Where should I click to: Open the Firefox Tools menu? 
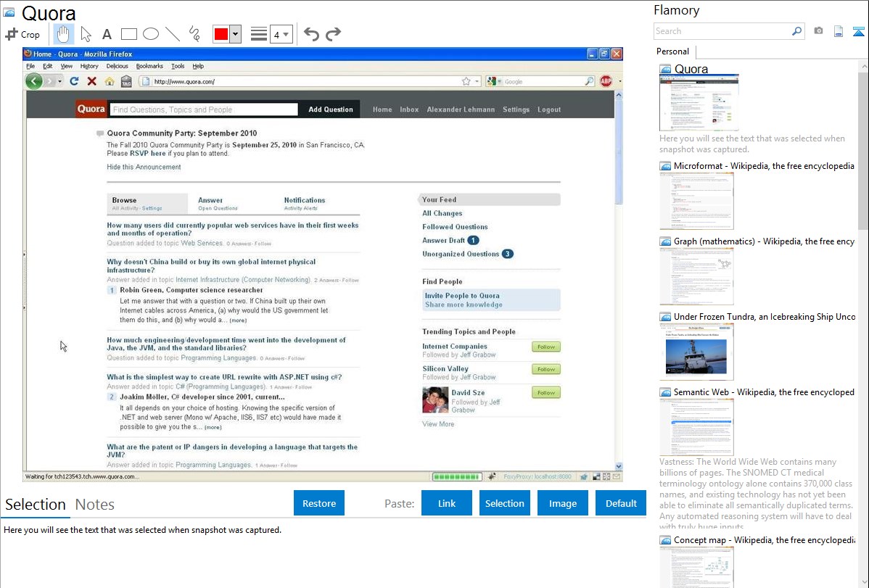click(178, 66)
